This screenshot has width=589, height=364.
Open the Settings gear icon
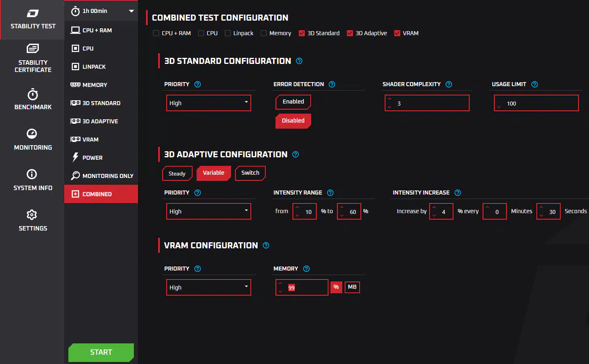pos(32,214)
